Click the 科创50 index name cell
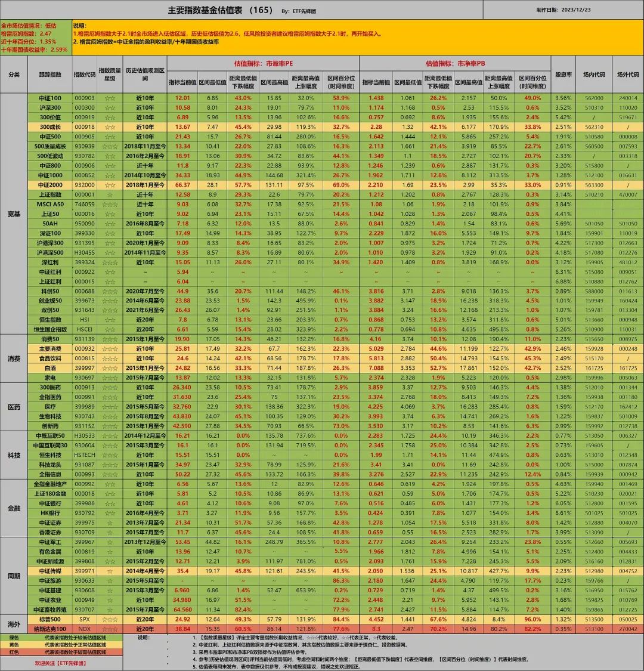The height and width of the screenshot is (671, 644). 50,291
